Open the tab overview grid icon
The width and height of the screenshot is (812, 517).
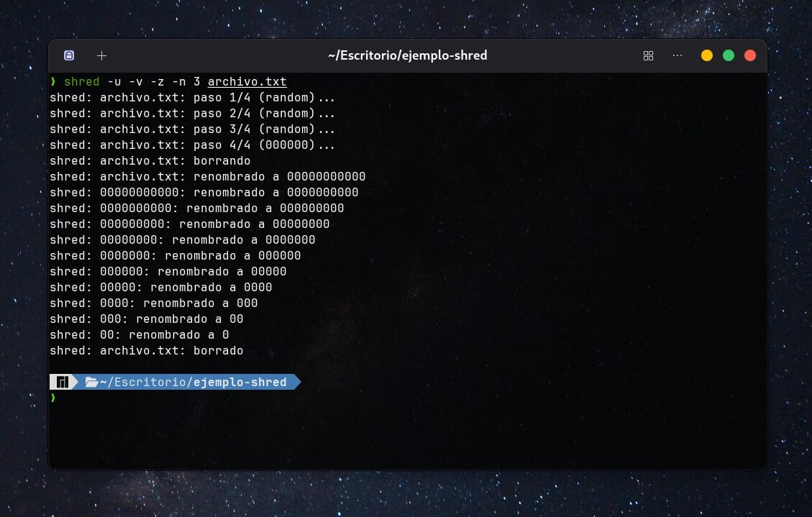648,55
